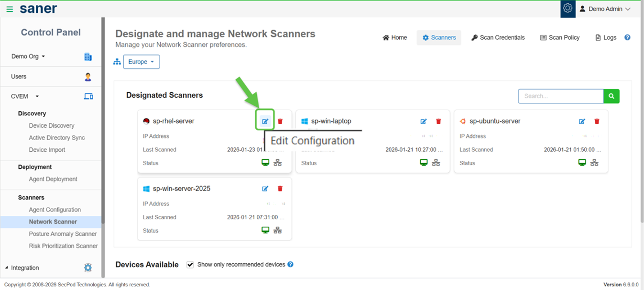Switch to Scan Credentials tab
Screen dimensions: 644x290
(x=498, y=37)
